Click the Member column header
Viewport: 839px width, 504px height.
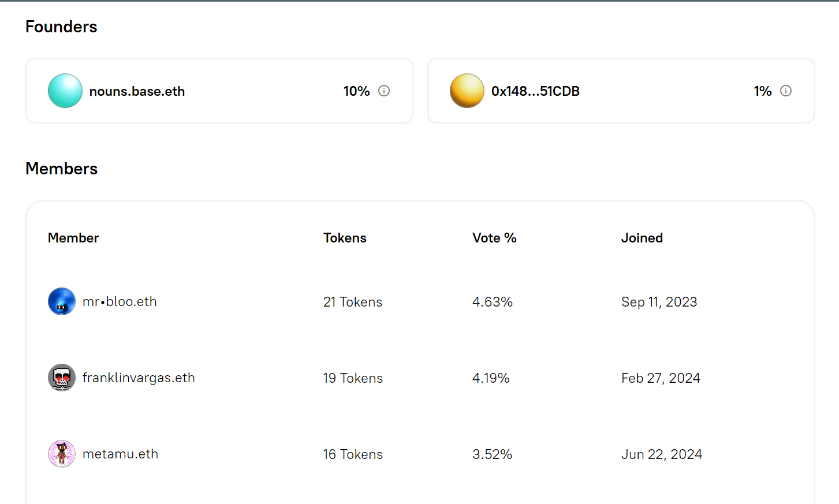pos(73,237)
